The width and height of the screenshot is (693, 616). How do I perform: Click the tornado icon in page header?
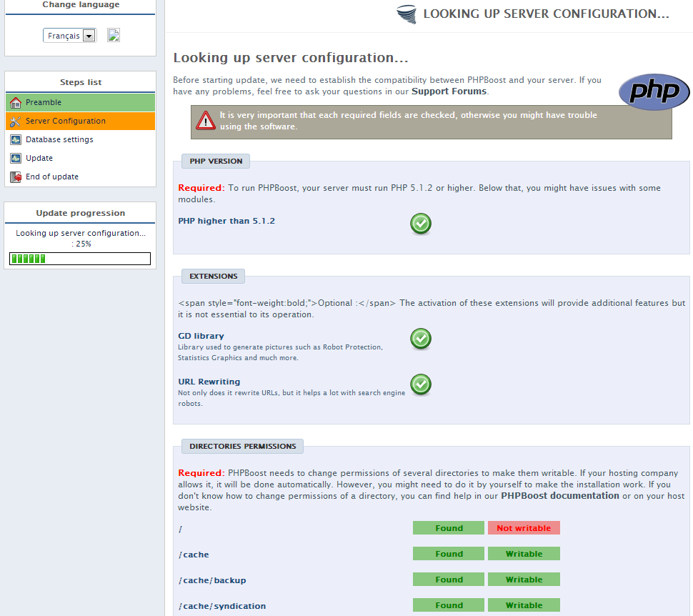[x=408, y=14]
